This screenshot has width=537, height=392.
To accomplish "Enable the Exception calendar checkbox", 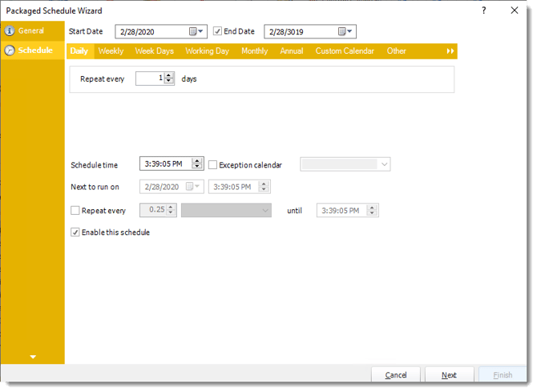I will click(212, 165).
